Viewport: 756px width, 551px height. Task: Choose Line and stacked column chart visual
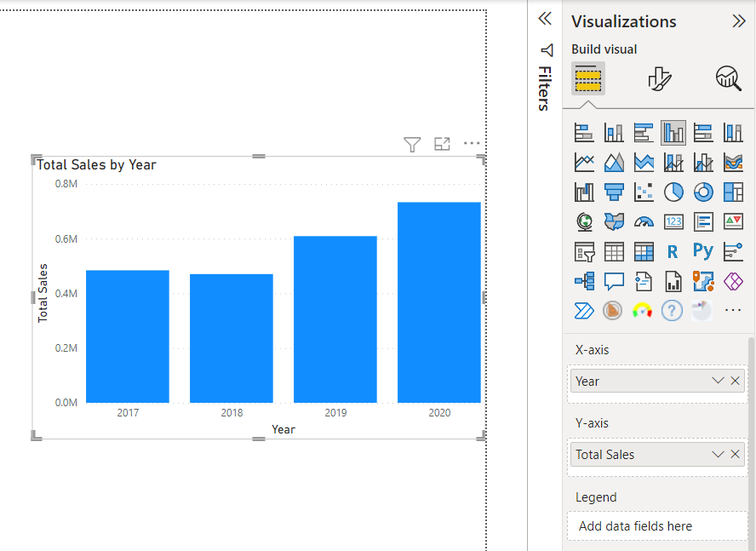tap(673, 162)
